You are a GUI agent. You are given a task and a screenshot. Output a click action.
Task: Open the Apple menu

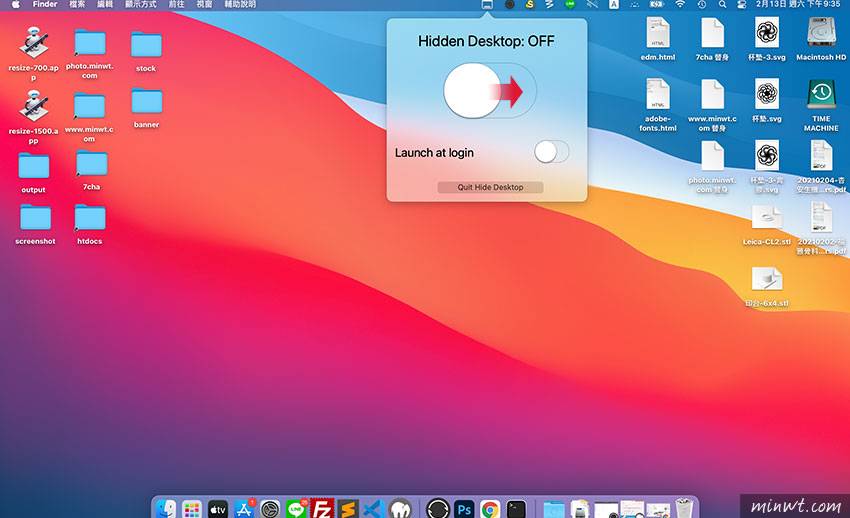(16, 4)
